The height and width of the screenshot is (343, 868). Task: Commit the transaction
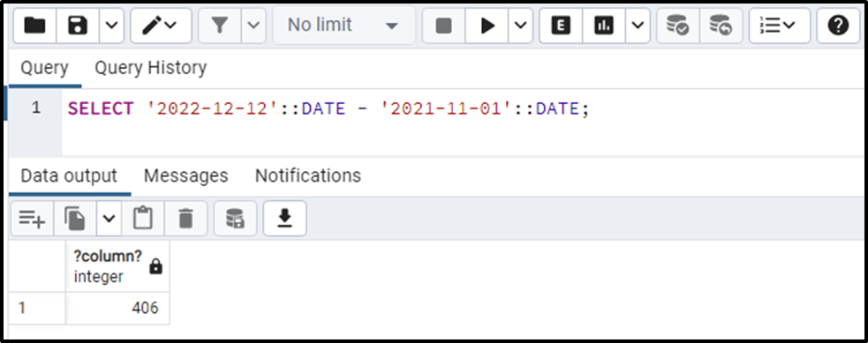(x=677, y=26)
